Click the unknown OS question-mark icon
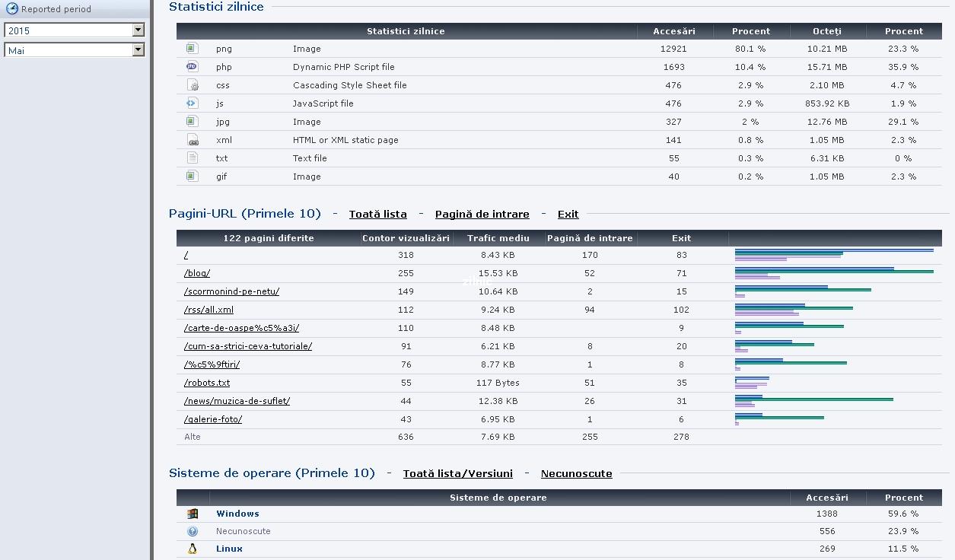Viewport: 955px width, 560px height. coord(193,531)
